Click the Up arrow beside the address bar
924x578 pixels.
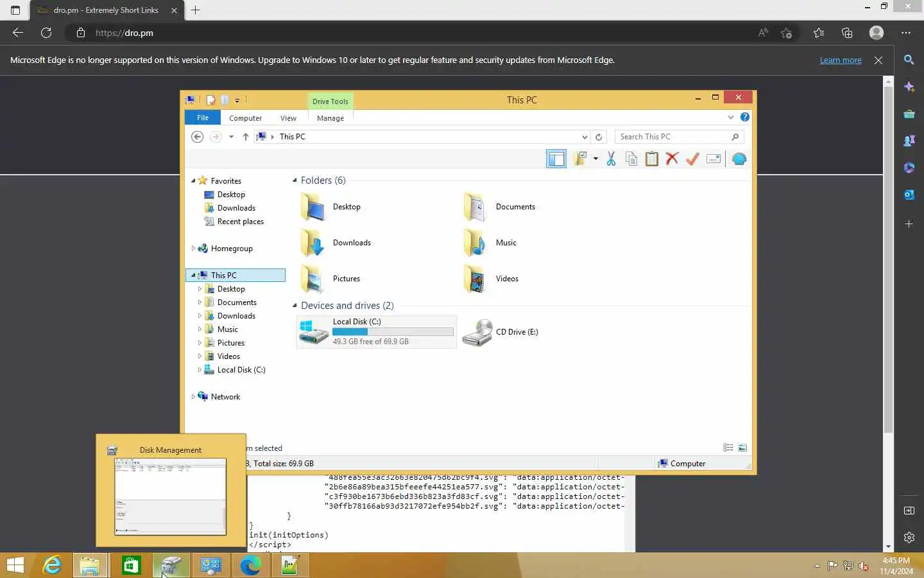246,137
